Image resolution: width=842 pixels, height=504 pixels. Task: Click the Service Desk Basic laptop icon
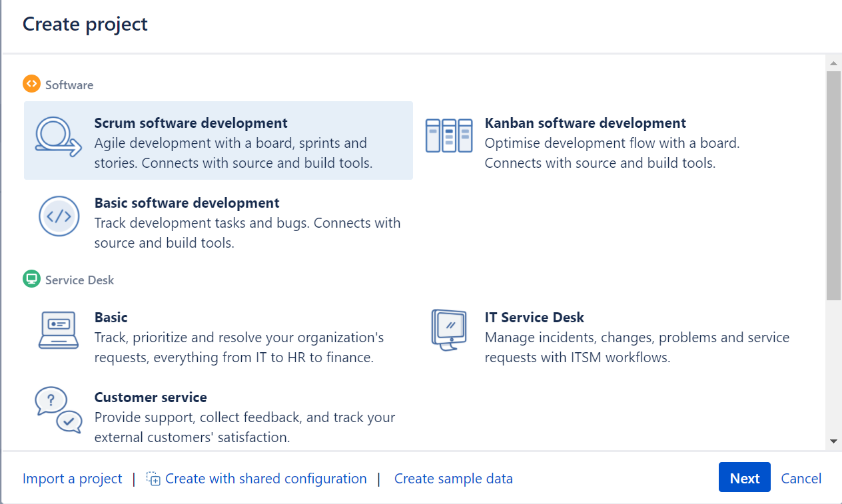pos(59,330)
